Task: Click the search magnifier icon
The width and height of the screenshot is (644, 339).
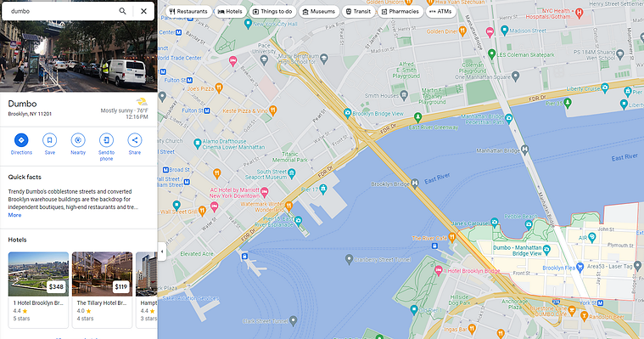Action: pyautogui.click(x=122, y=11)
